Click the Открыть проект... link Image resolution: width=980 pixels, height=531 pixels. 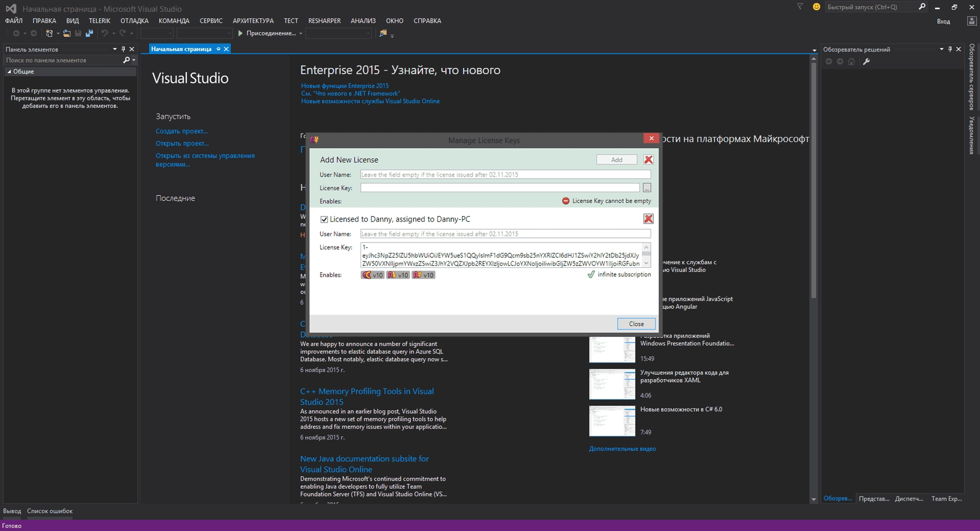point(182,143)
